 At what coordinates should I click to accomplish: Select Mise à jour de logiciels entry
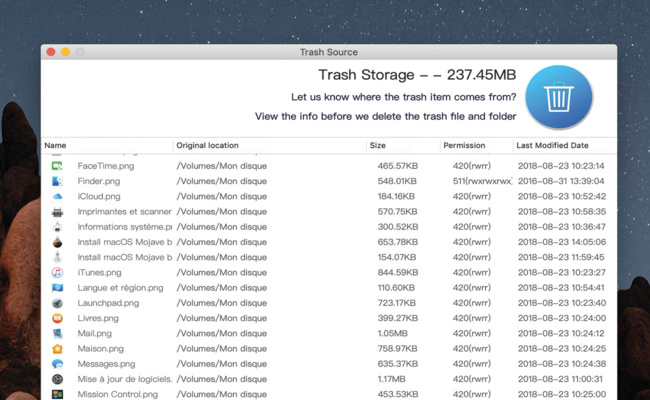[124, 379]
